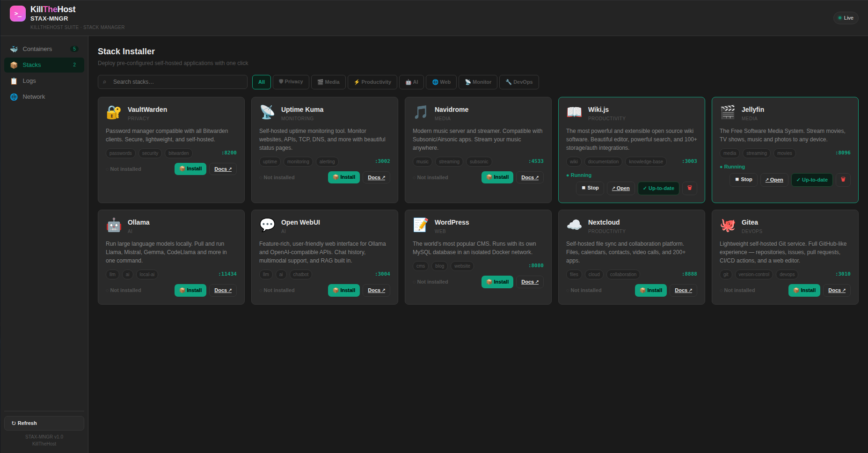Click the 'version-control' tag on Gitea
The image size is (868, 453).
pos(754,274)
